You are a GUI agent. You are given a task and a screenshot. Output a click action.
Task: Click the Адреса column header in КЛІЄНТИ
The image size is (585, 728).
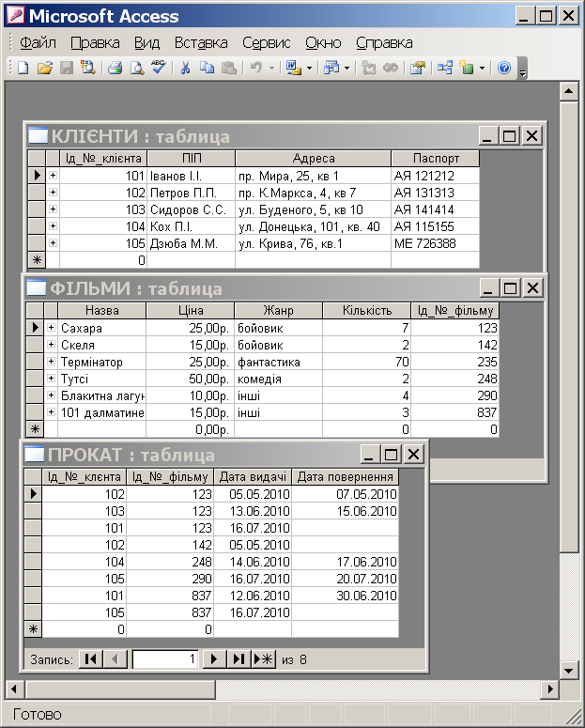[314, 159]
